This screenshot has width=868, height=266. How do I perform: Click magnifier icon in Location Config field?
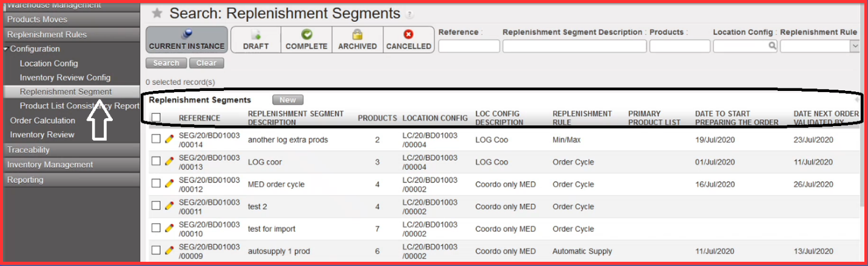(x=772, y=46)
